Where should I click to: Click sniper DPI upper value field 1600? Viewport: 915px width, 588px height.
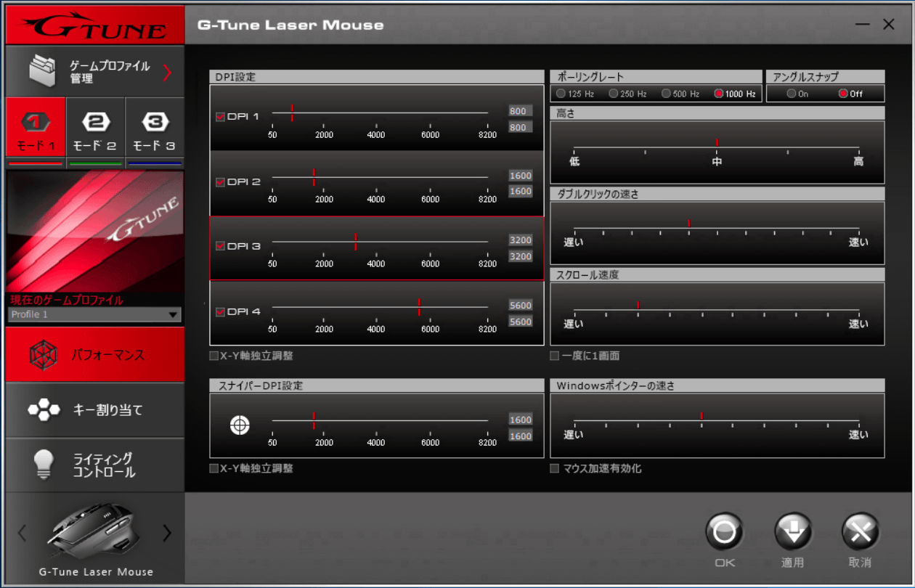click(521, 420)
